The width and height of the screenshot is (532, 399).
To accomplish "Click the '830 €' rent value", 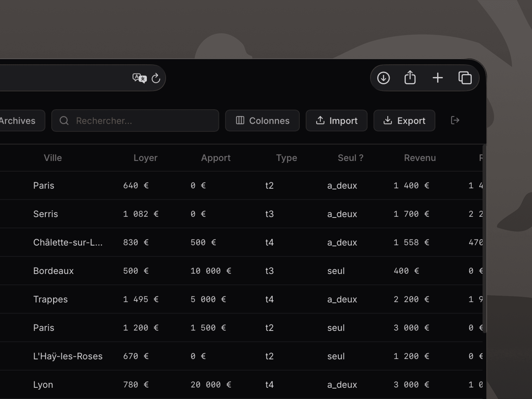I will coord(136,242).
